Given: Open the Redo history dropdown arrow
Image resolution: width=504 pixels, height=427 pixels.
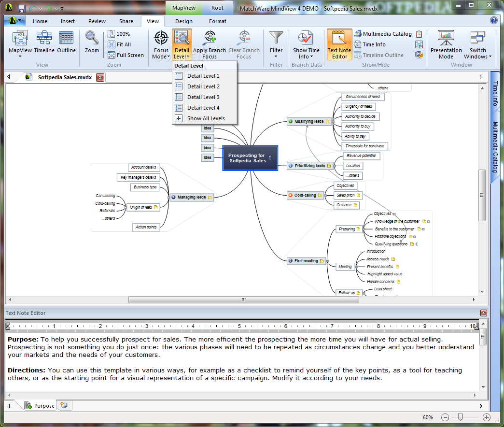Looking at the screenshot, I should pyautogui.click(x=56, y=9).
